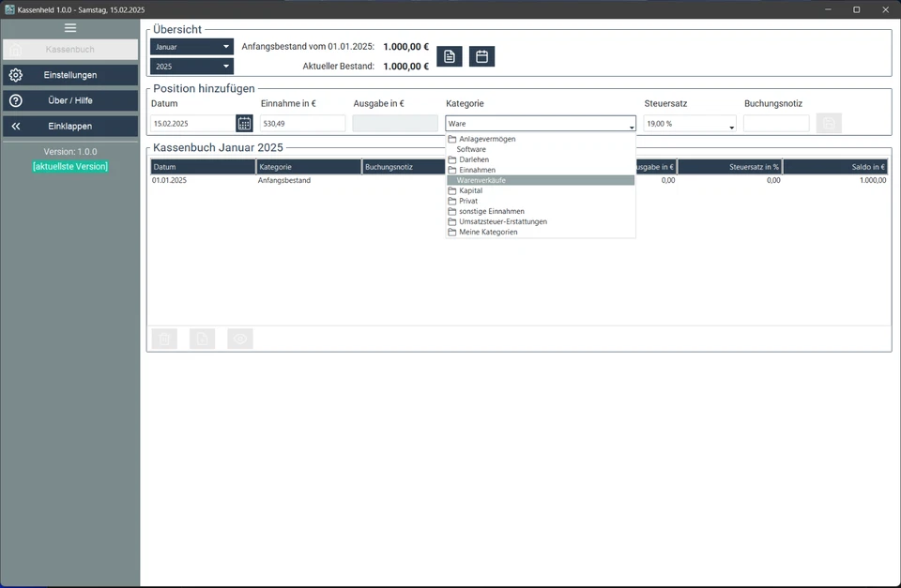Click the Kassenheld app icon in title bar
The image size is (901, 588).
[9, 9]
